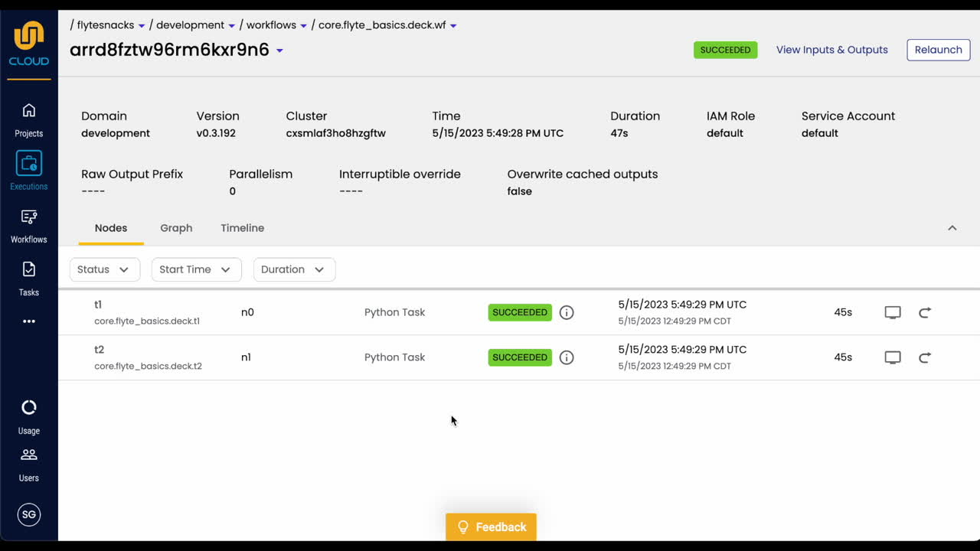Open the Projects section in the sidebar
The height and width of the screenshot is (551, 980).
[28, 115]
